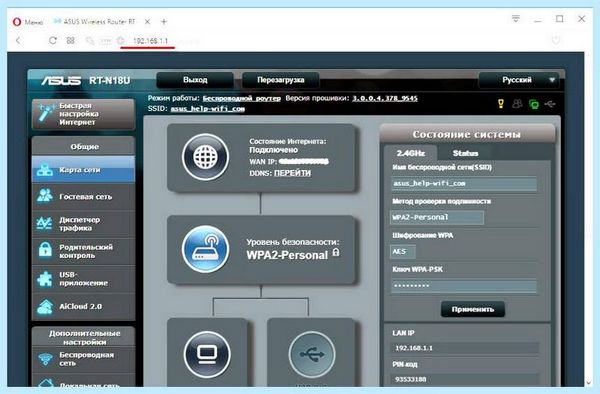Click the USB status icon in header

tap(550, 104)
